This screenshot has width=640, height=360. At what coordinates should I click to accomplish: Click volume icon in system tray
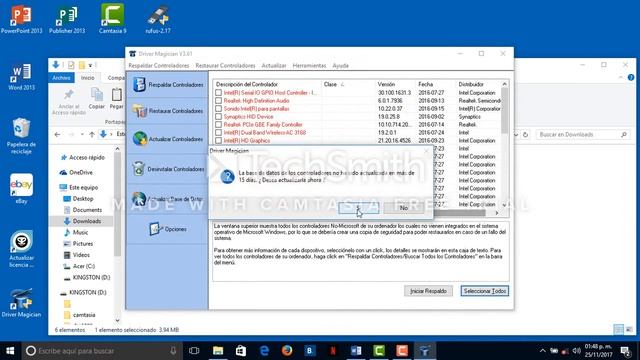pos(576,351)
